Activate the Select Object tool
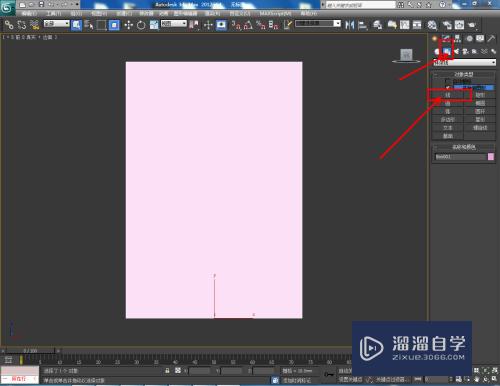 pyautogui.click(x=76, y=25)
